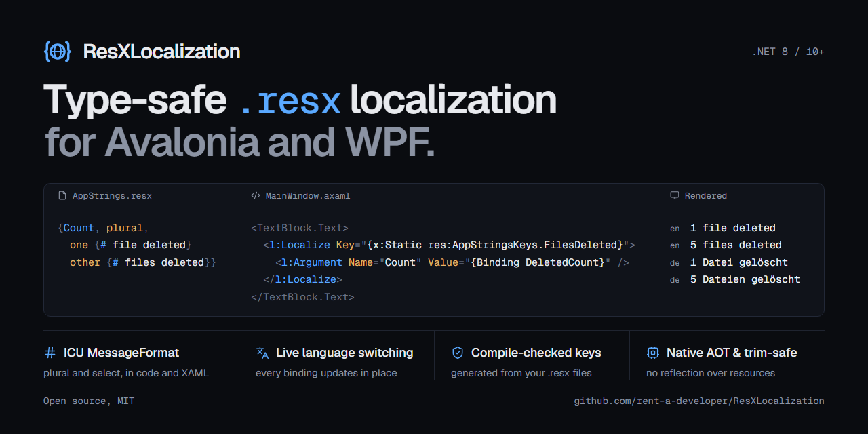Click the rendered "5 files deleted" row
Screen dimensions: 868x434
pyautogui.click(x=726, y=245)
